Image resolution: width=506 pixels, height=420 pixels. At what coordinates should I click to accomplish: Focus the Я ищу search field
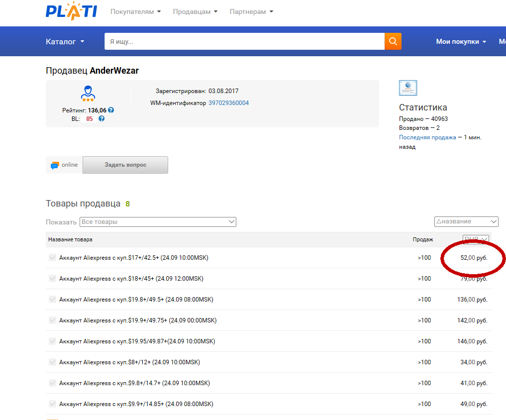click(x=244, y=41)
